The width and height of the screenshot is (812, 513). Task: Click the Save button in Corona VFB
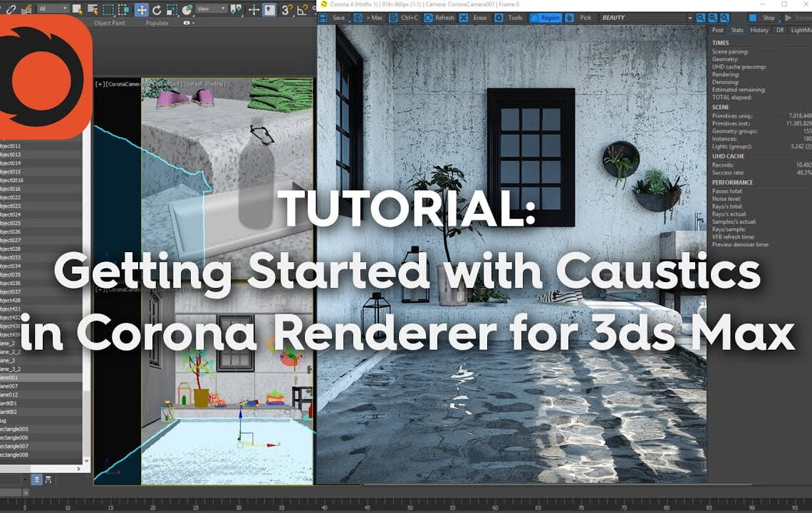point(338,18)
